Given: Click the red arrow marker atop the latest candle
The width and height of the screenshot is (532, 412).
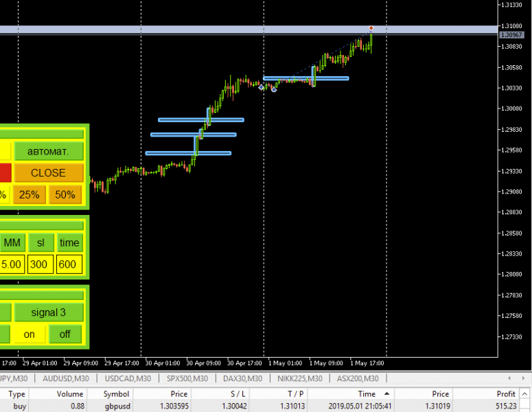Looking at the screenshot, I should (x=371, y=28).
